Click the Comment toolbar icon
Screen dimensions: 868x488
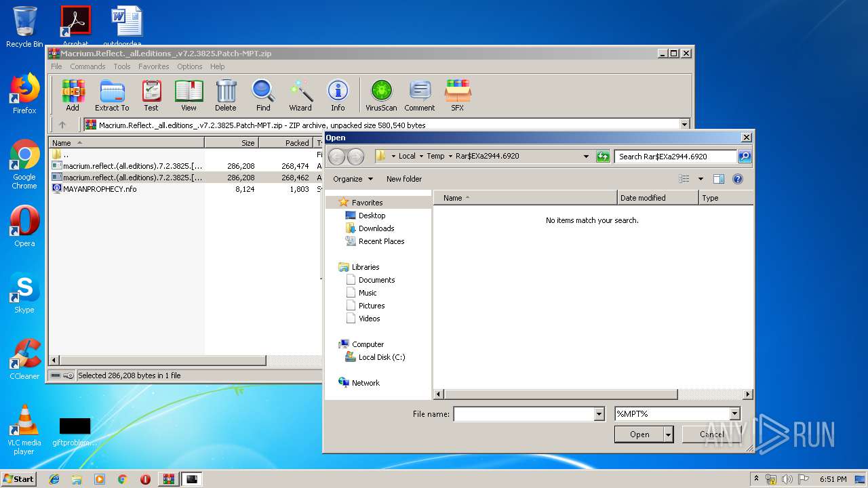coord(420,95)
